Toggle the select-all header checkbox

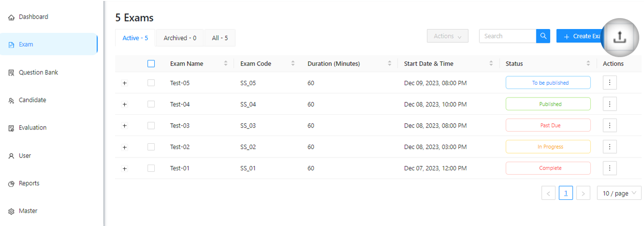(x=151, y=64)
